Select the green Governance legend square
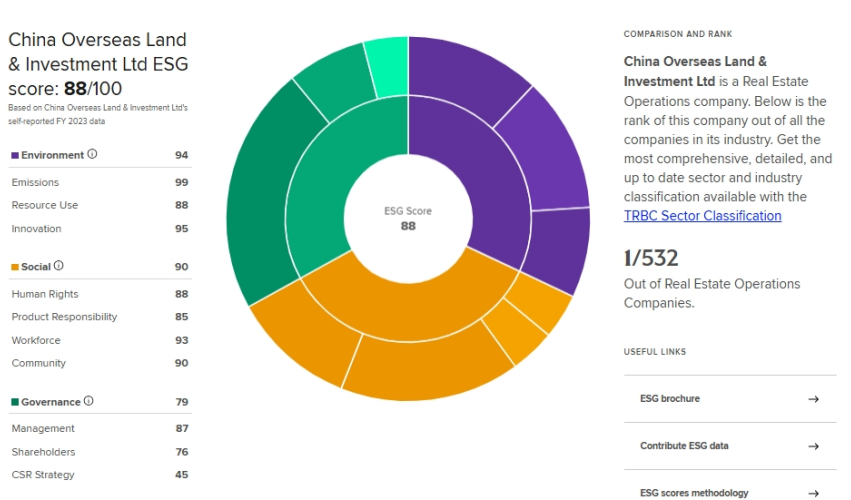Viewport: 851px width, 500px height. [15, 402]
